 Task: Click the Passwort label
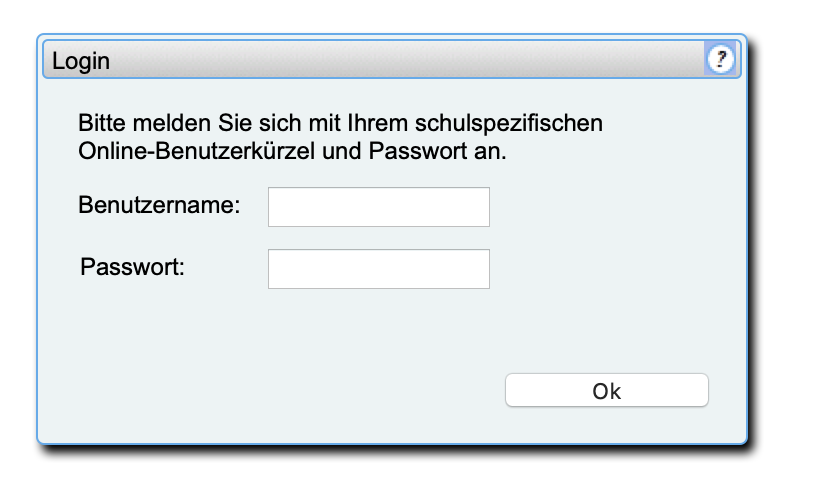pos(132,267)
